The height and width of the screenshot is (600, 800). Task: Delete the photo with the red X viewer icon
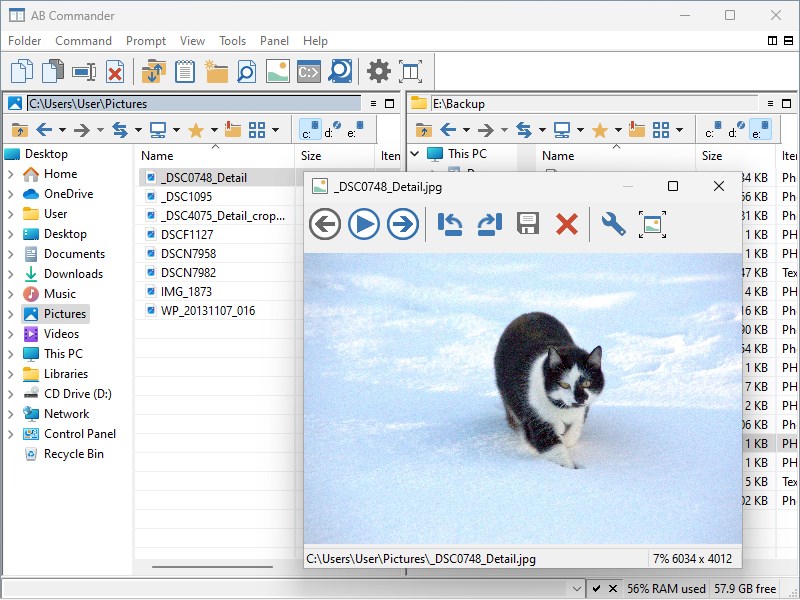coord(567,225)
